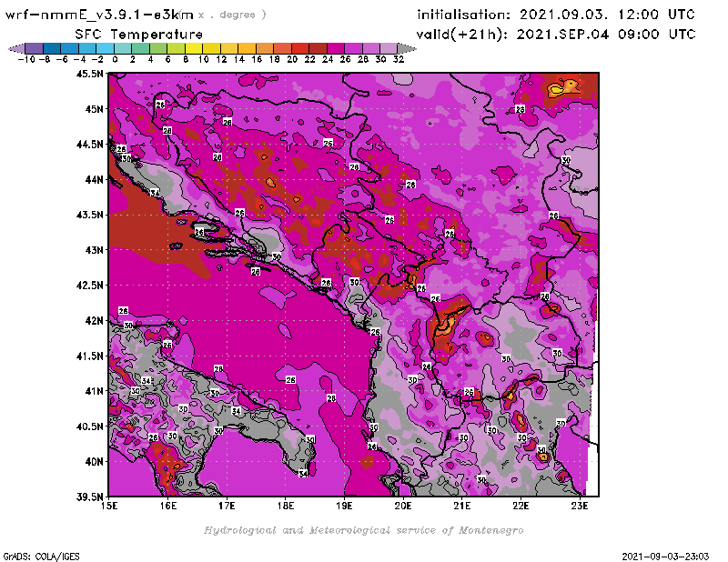Click the '44.5N' latitude axis label
This screenshot has height=562, width=728.
click(x=89, y=145)
